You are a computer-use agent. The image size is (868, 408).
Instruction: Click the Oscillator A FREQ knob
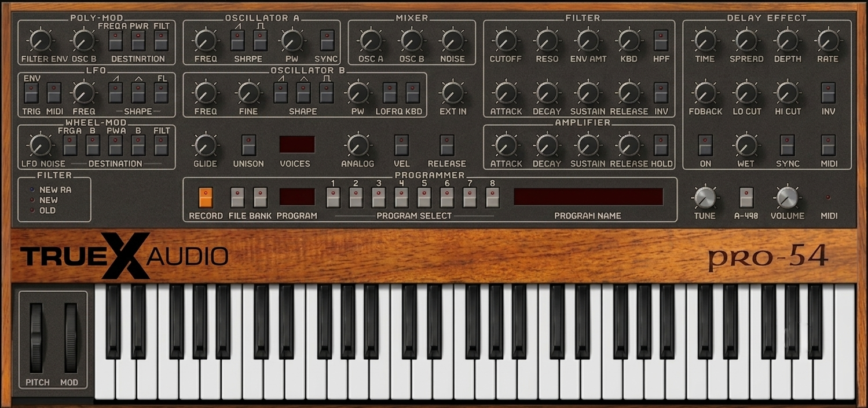206,41
